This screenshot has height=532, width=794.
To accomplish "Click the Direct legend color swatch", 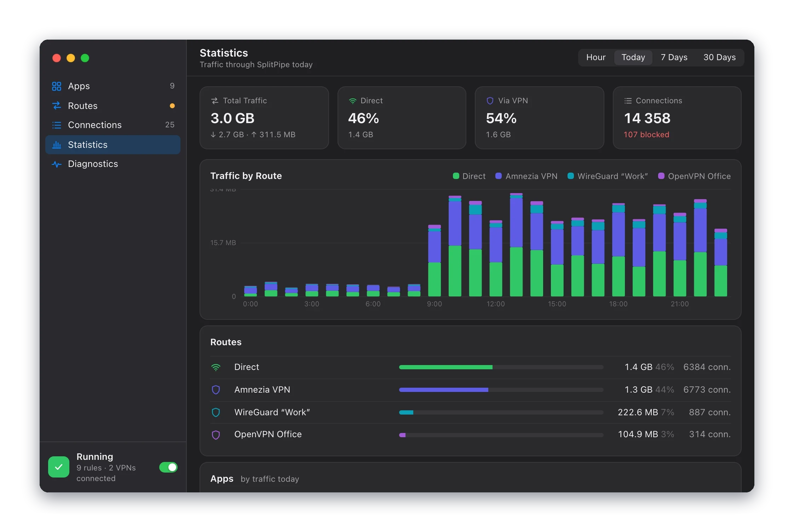I will pos(456,176).
